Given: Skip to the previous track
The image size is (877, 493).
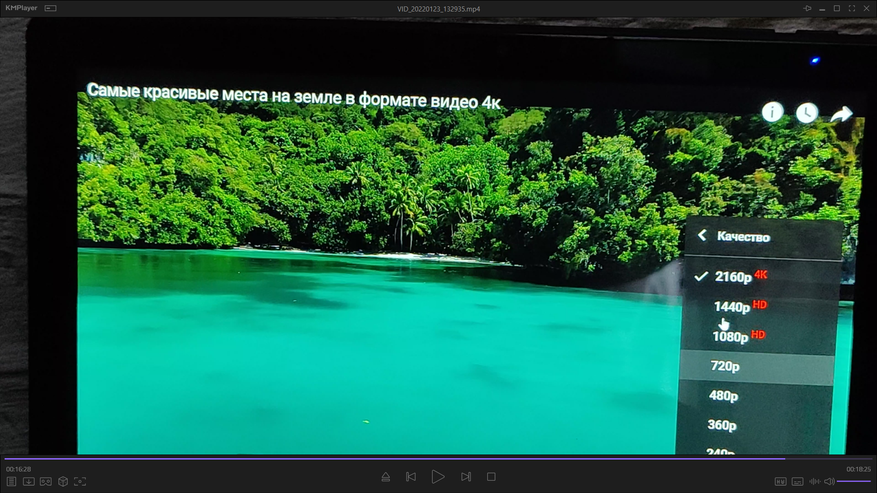Looking at the screenshot, I should pyautogui.click(x=411, y=477).
